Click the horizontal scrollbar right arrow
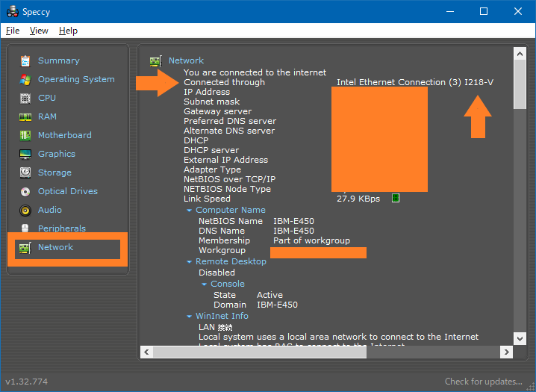 click(506, 352)
